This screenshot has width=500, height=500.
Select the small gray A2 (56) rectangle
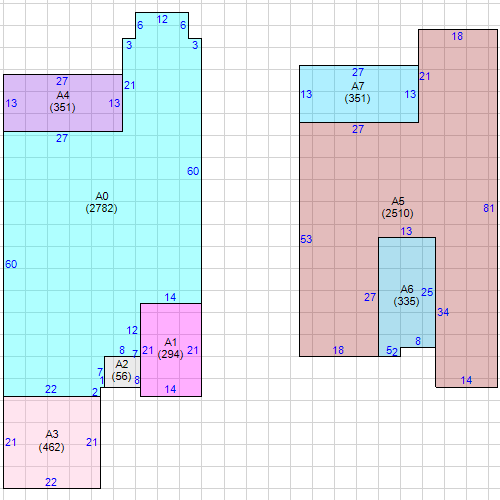(x=122, y=372)
